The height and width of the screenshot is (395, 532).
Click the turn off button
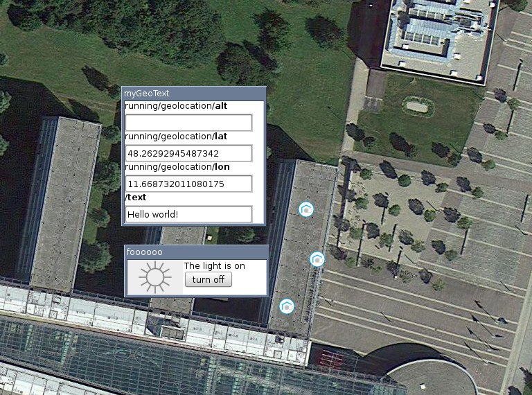coord(209,280)
